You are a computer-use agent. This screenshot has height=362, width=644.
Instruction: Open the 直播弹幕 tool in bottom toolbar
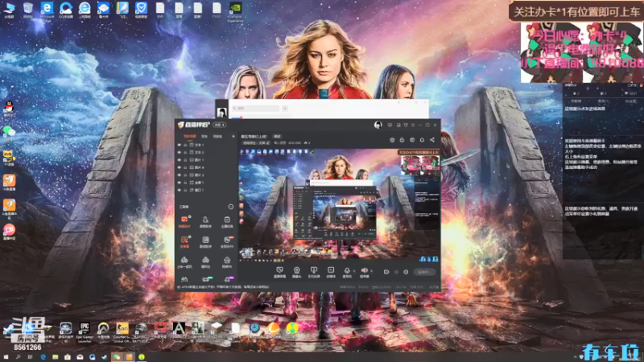pyautogui.click(x=279, y=272)
